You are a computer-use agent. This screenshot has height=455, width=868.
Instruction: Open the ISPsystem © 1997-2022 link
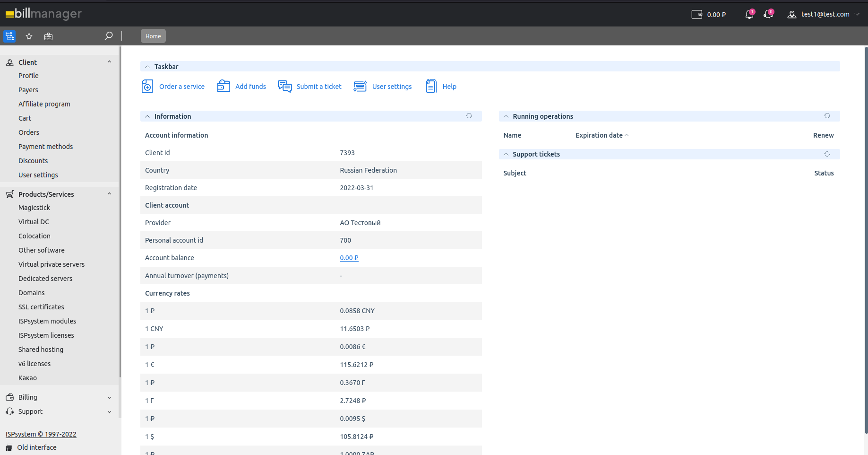(x=41, y=434)
